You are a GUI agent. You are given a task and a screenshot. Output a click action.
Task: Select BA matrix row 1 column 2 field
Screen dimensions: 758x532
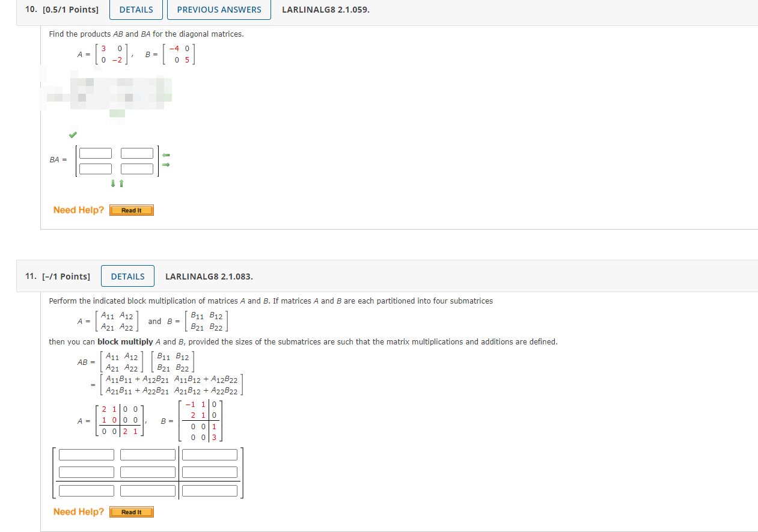tap(137, 154)
